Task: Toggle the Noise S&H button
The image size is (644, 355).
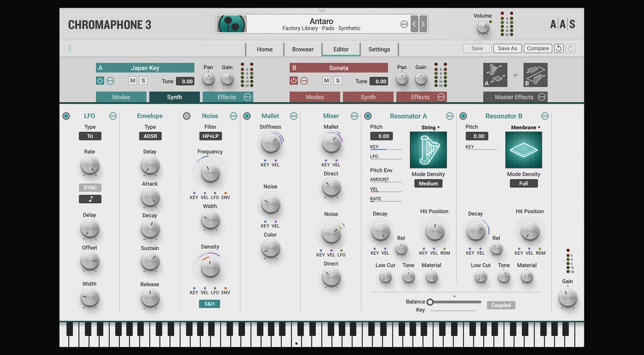Action: click(210, 304)
